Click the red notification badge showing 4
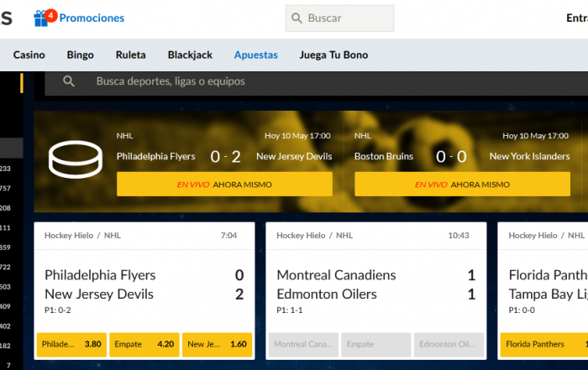This screenshot has width=588, height=370. click(x=51, y=15)
